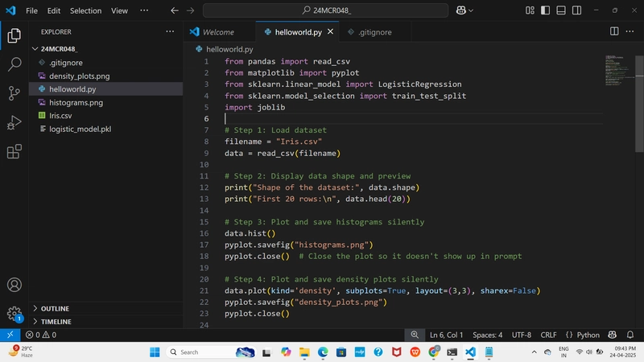644x362 pixels.
Task: Click the Customize Layout icon
Action: (530, 10)
